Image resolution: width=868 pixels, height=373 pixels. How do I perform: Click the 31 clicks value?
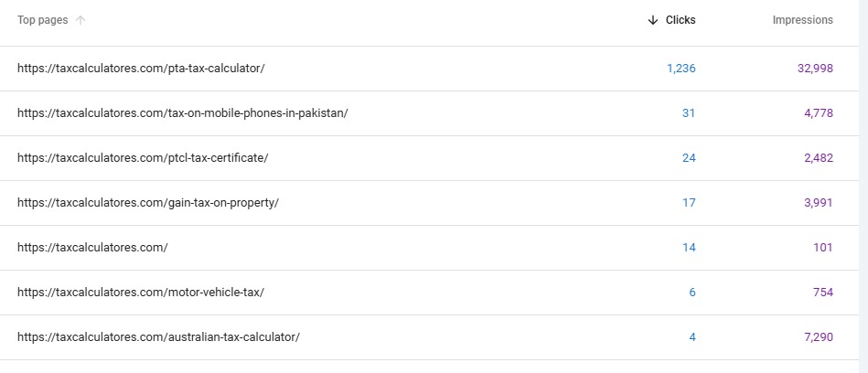[689, 113]
